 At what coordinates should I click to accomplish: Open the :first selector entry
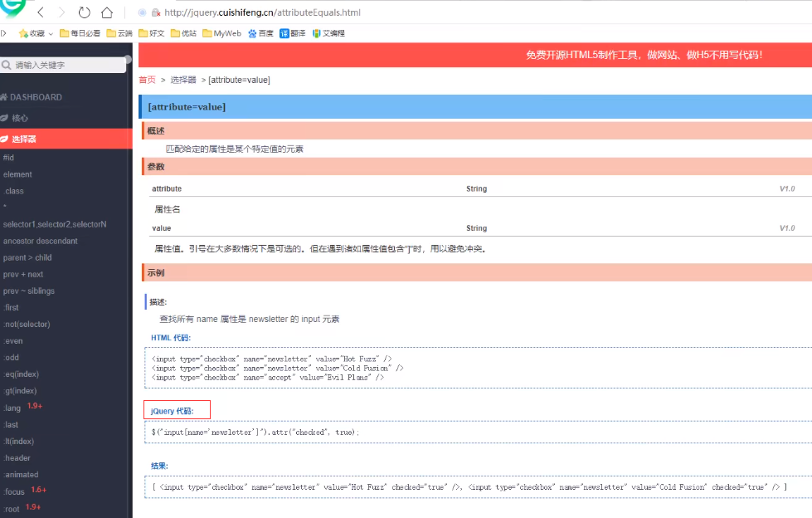pyautogui.click(x=11, y=307)
